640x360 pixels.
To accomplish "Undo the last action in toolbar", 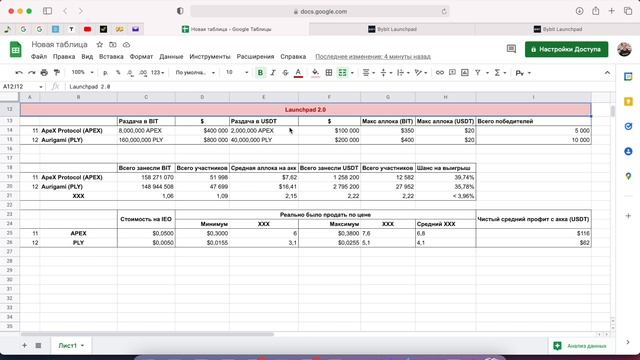I will tap(19, 73).
